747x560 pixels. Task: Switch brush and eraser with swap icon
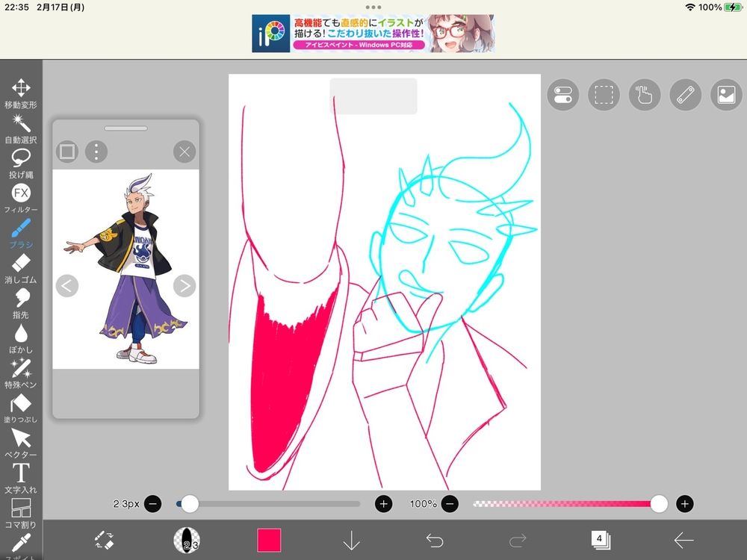104,541
